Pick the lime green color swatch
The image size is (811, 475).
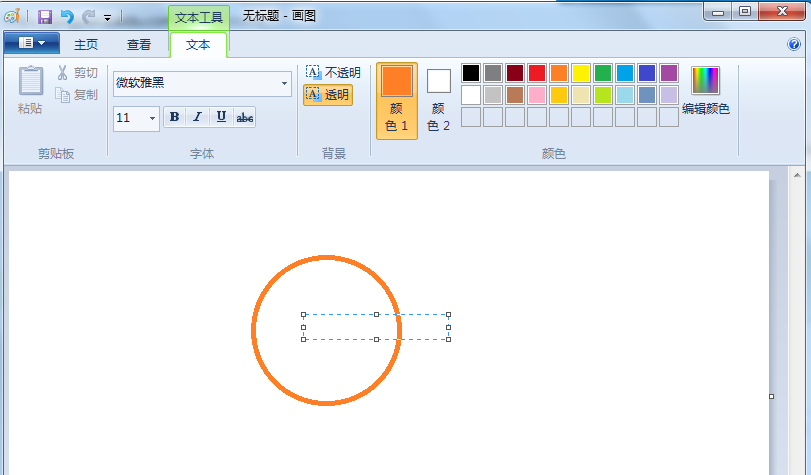(x=603, y=95)
